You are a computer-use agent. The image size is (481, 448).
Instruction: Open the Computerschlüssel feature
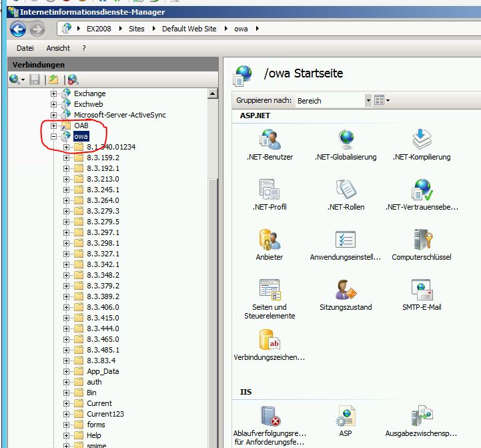click(x=422, y=245)
